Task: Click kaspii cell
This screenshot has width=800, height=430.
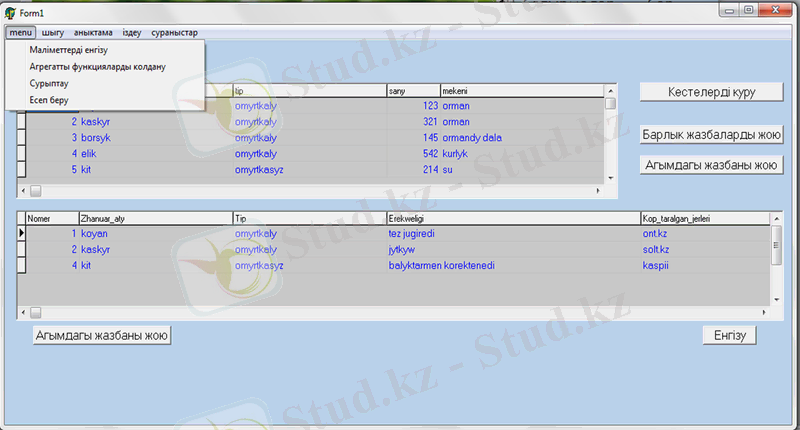Action: 705,265
